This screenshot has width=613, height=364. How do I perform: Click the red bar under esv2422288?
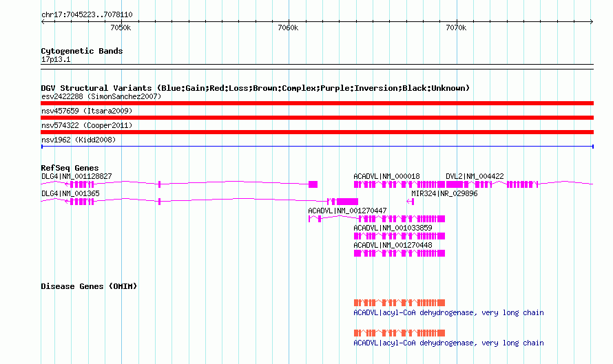(317, 103)
